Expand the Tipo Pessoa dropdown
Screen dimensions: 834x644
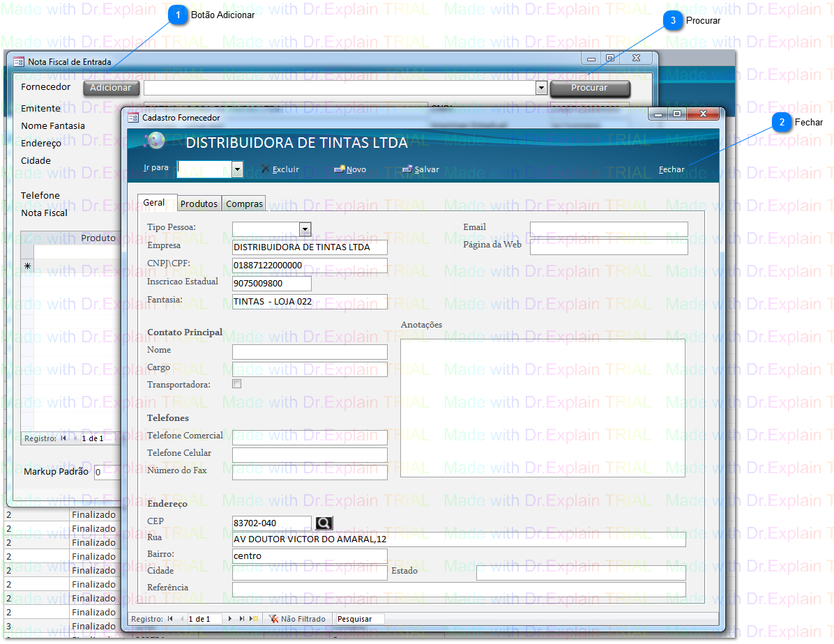[x=305, y=229]
